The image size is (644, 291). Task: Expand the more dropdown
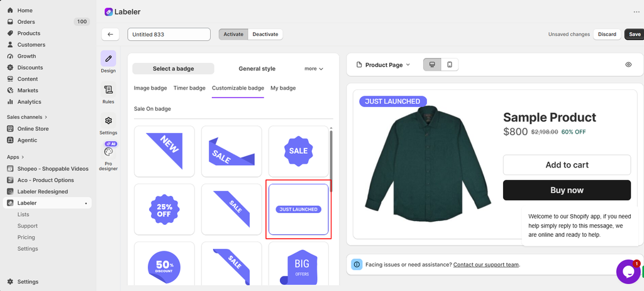coord(314,69)
